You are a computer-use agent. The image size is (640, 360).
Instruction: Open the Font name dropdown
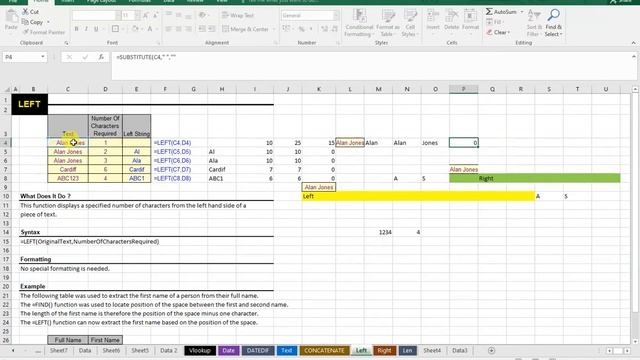point(118,16)
